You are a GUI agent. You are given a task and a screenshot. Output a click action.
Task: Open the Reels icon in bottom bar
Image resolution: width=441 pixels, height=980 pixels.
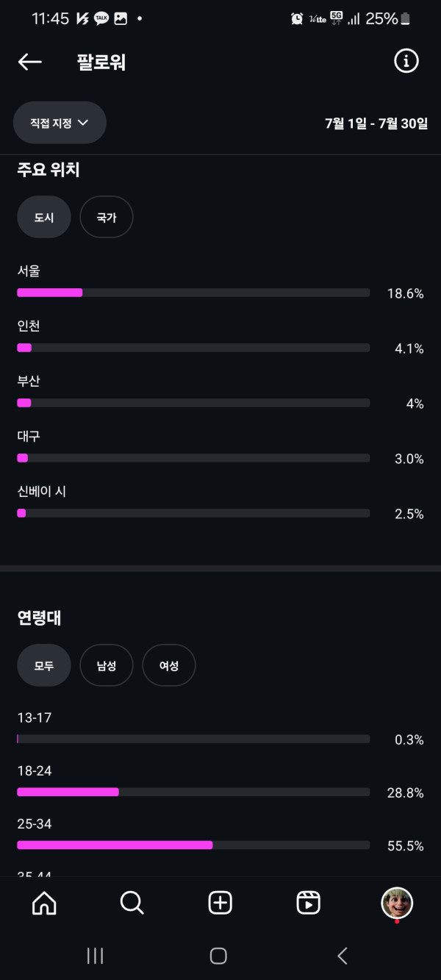309,903
